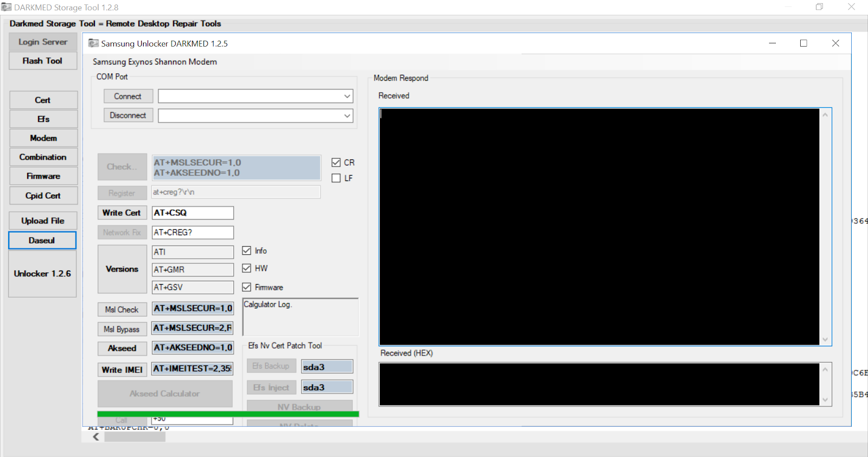Click the Connect COM port button
Viewport: 868px width, 457px height.
point(128,96)
